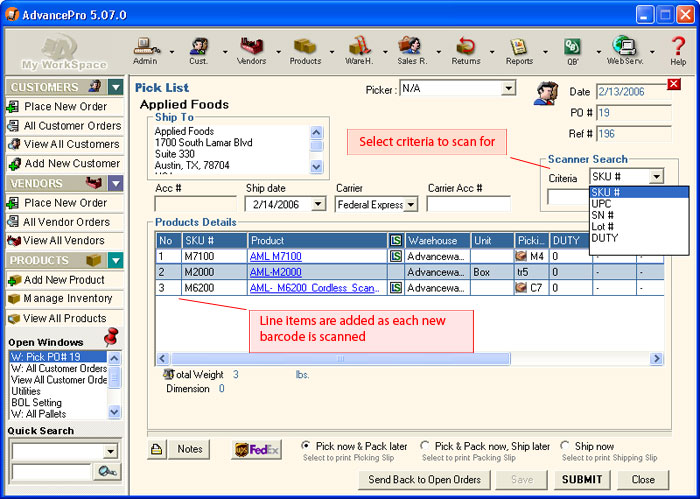Click the SUBMIT button

click(x=582, y=479)
